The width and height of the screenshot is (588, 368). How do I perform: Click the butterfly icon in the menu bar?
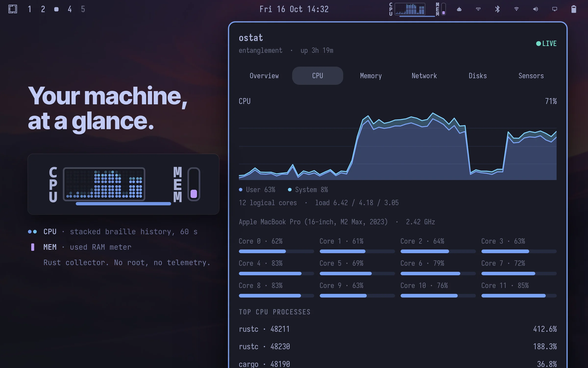(478, 9)
